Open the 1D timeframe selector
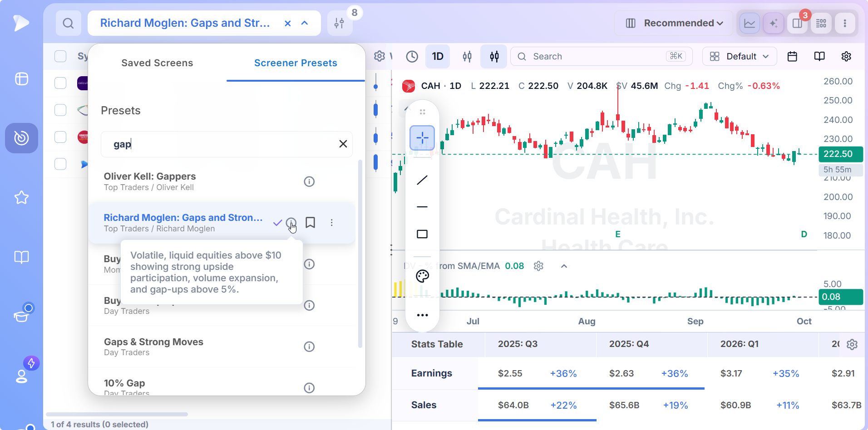 tap(438, 56)
